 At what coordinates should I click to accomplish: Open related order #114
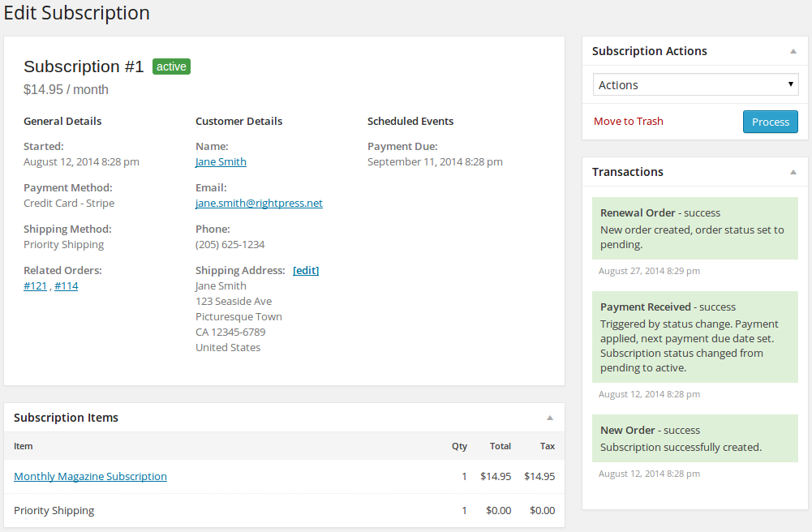[67, 285]
